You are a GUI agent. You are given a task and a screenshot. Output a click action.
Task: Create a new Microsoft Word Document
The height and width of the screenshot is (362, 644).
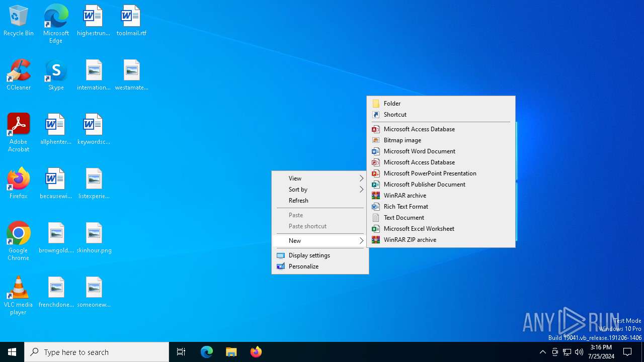pos(441,151)
